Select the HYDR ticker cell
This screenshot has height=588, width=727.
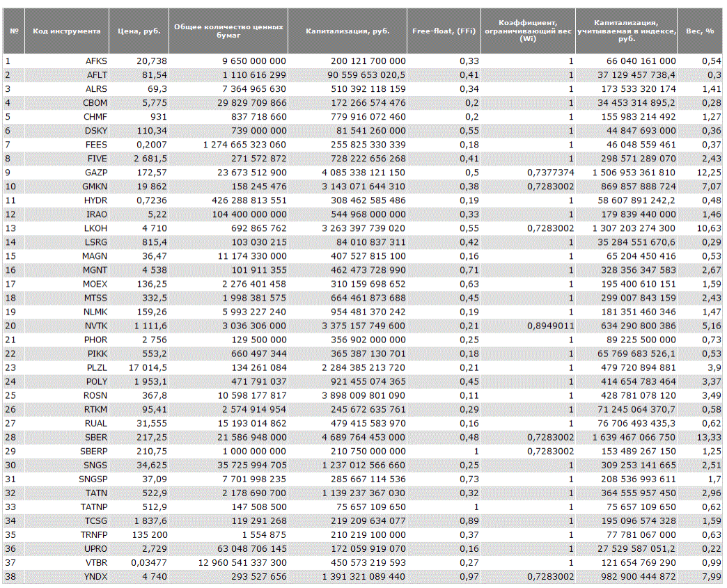67,200
